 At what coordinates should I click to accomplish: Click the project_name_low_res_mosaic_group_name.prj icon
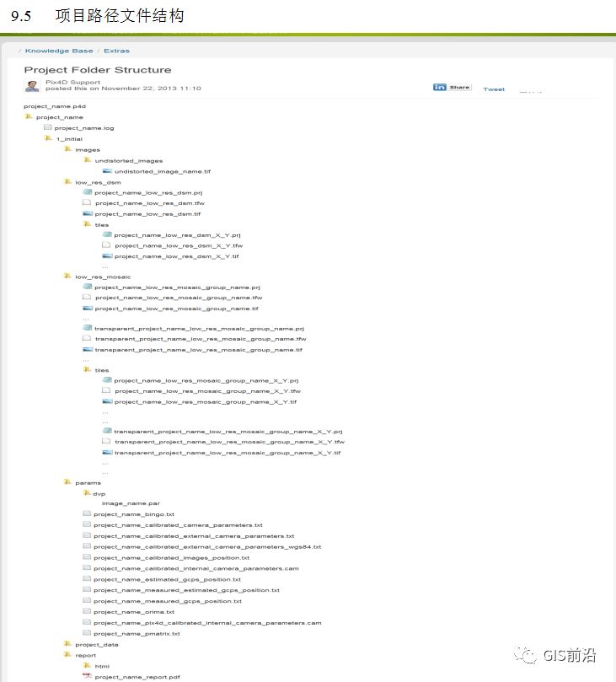[88, 287]
